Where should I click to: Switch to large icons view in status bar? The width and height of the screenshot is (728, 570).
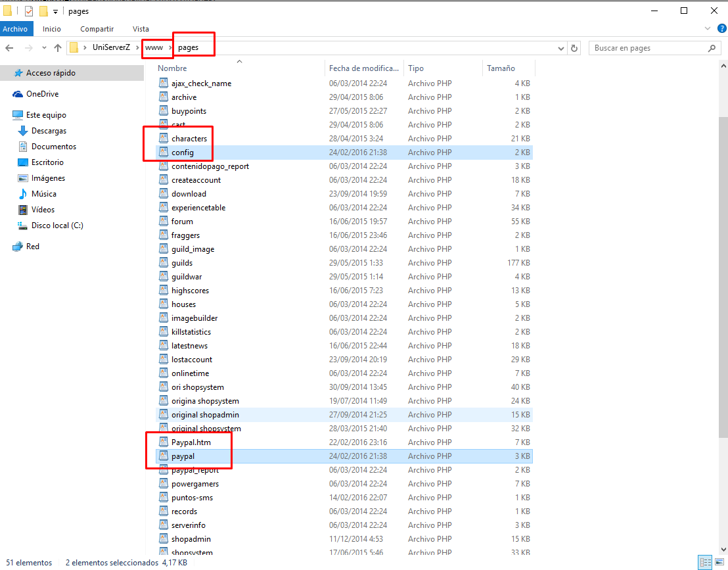point(719,563)
